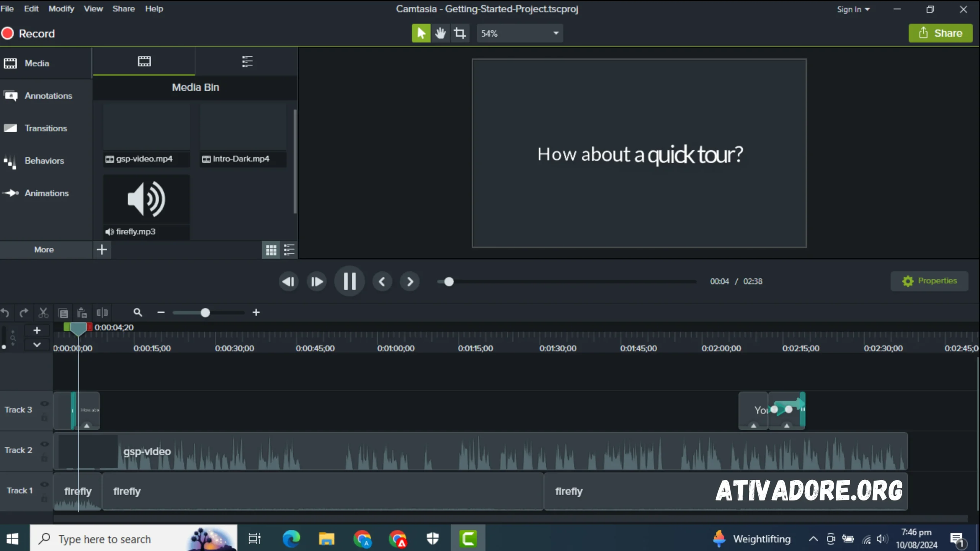Jump to the previous clip
The image size is (980, 551).
coord(382,282)
